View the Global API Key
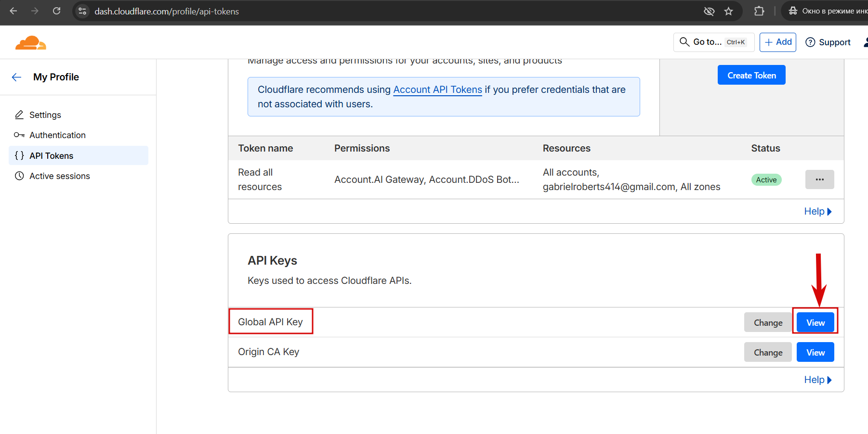 tap(815, 322)
